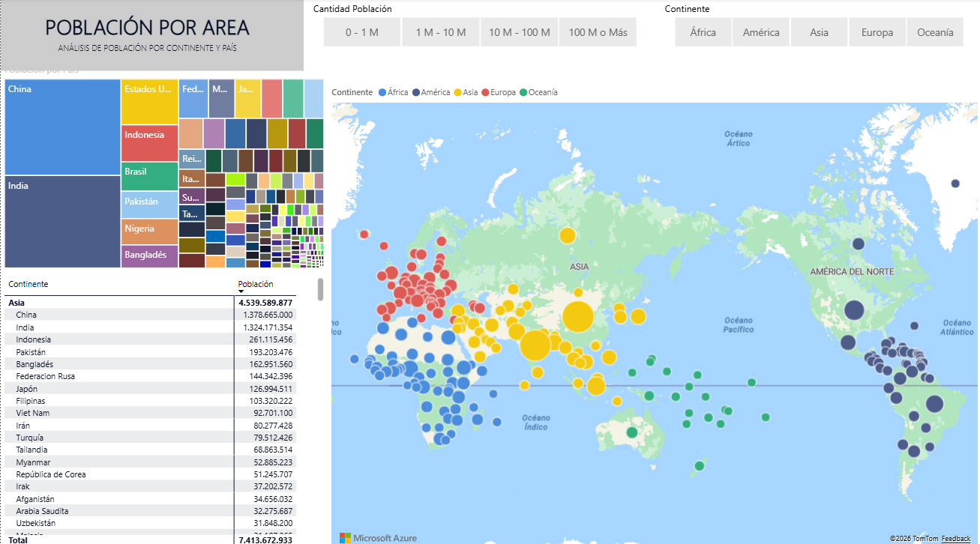Toggle the 10 M - 100 M filter
Image resolution: width=980 pixels, height=544 pixels.
(x=519, y=33)
